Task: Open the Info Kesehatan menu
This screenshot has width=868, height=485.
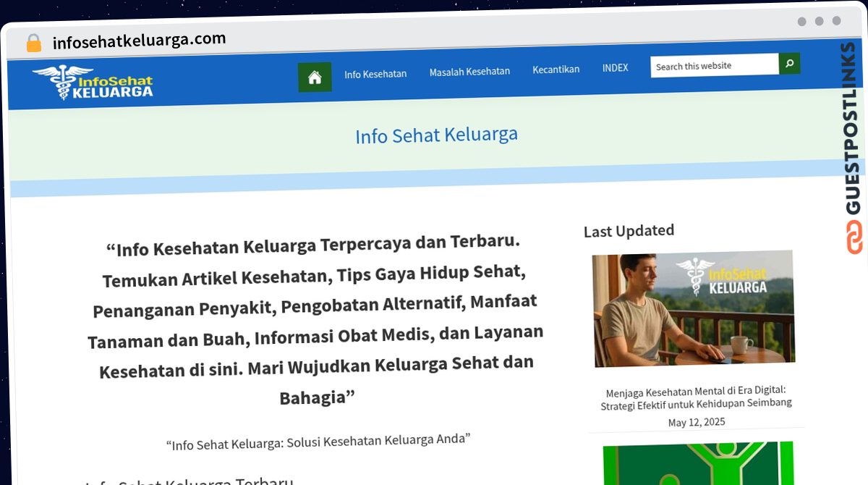Action: pos(375,74)
